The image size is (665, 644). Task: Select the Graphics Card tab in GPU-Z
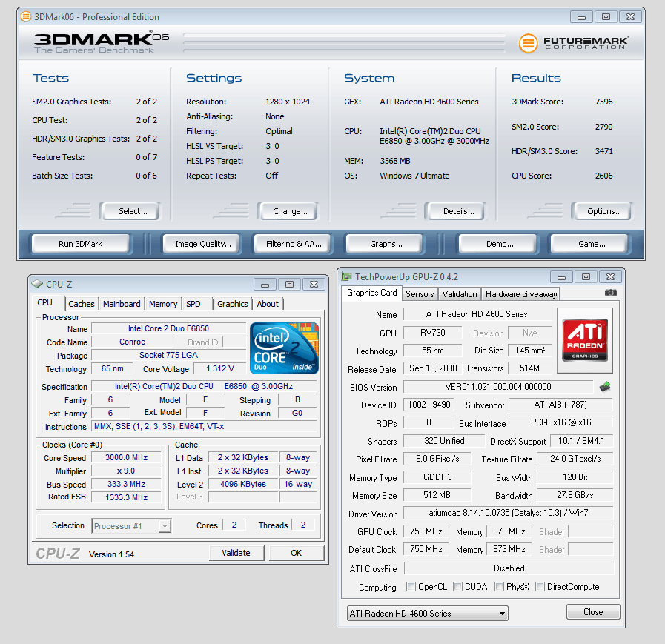click(x=371, y=293)
